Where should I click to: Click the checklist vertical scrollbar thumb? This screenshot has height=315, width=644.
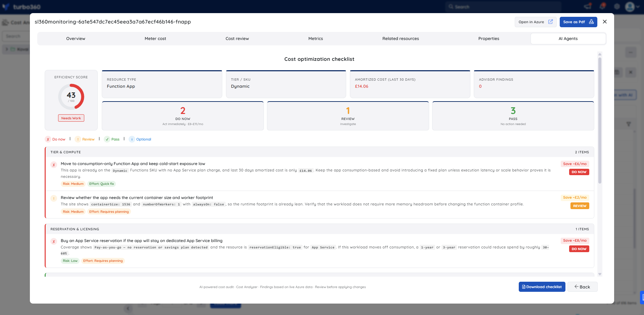600,120
